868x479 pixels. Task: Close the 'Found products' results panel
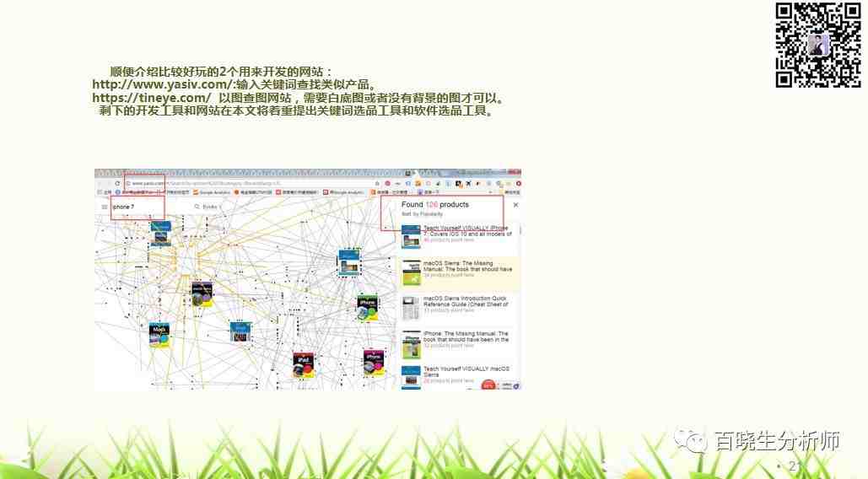tap(515, 205)
